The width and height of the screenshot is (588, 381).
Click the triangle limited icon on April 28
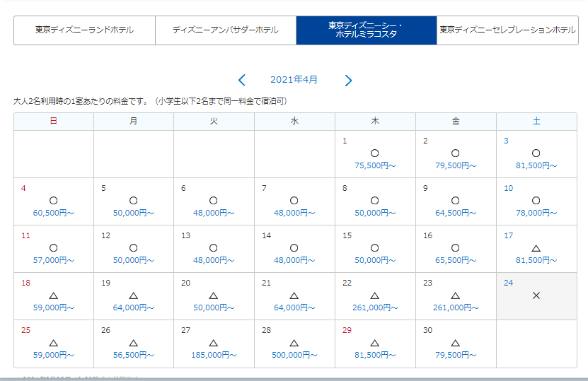[x=294, y=343]
